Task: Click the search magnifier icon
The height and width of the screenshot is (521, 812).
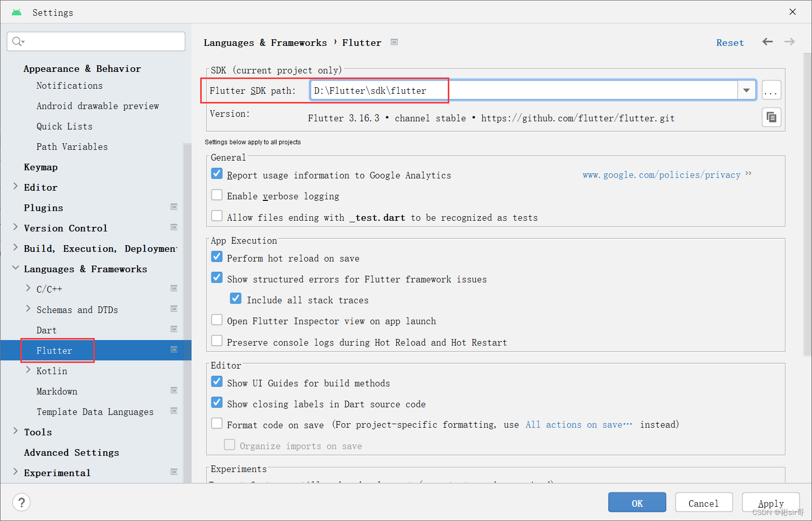Action: [x=18, y=41]
